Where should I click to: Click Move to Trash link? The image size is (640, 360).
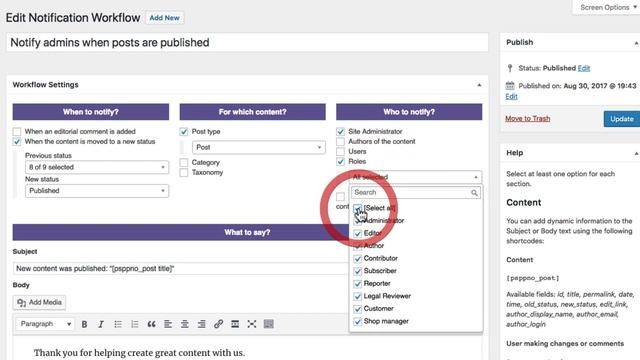pos(527,118)
